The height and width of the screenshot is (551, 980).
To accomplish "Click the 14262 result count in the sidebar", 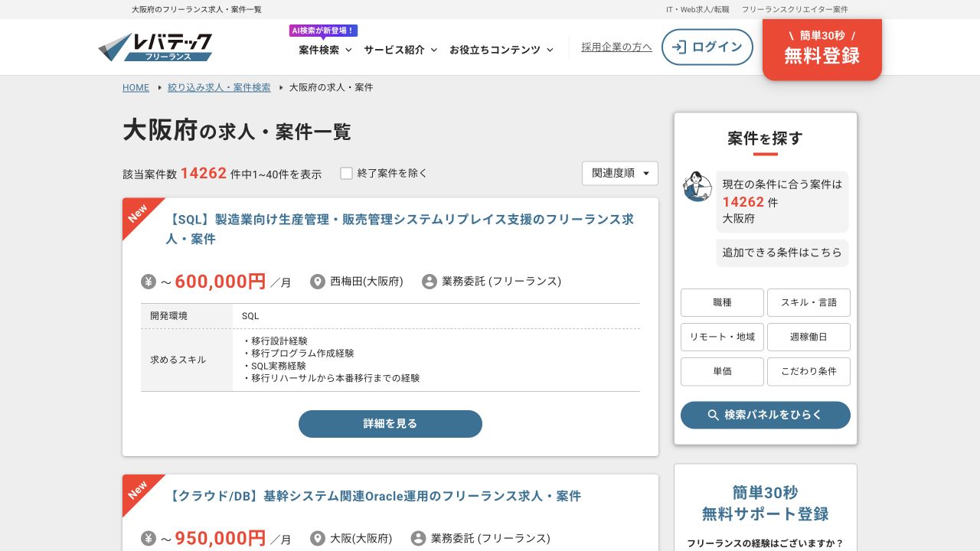I will click(x=743, y=202).
